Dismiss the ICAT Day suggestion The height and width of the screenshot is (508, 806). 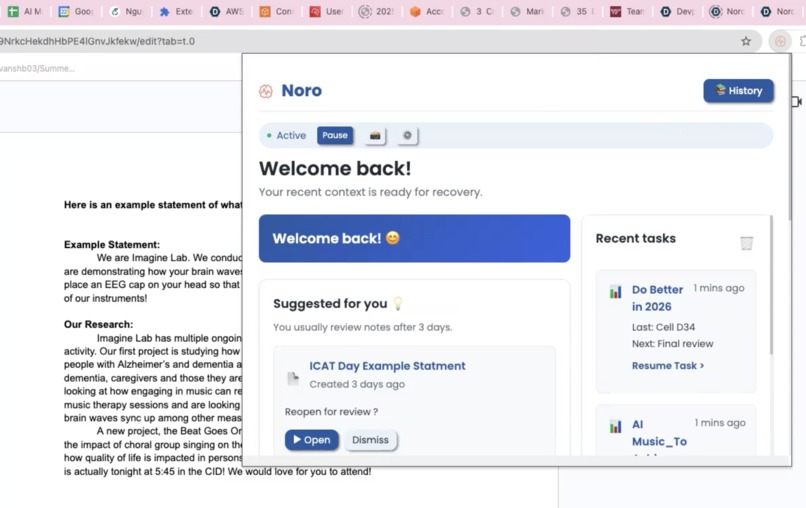pos(370,440)
